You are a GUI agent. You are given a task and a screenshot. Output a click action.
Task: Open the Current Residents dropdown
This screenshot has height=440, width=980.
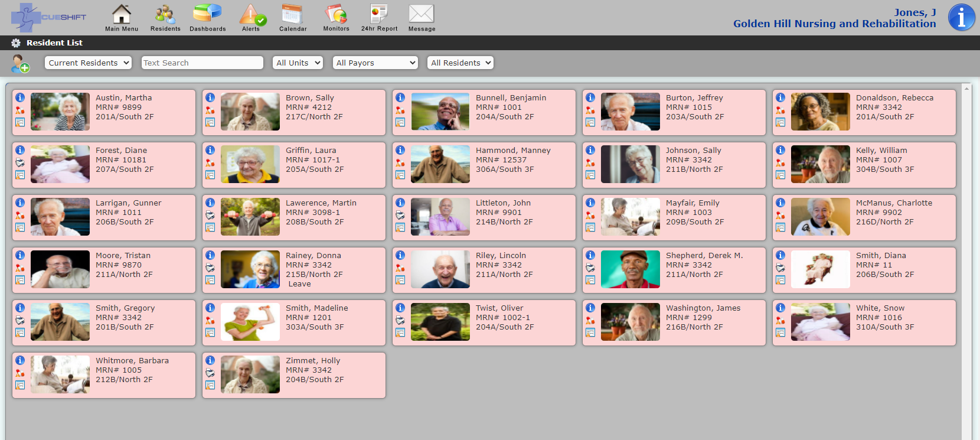coord(88,63)
